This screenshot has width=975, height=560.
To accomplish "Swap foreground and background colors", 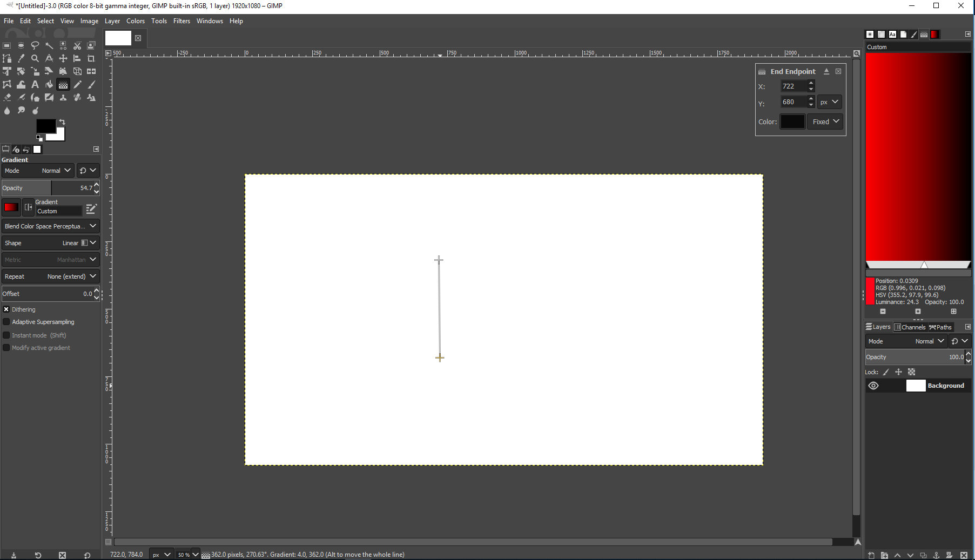I will click(62, 122).
